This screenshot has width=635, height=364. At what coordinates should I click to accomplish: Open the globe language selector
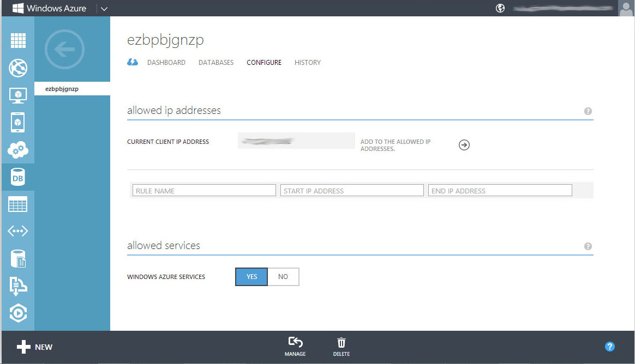pos(500,8)
